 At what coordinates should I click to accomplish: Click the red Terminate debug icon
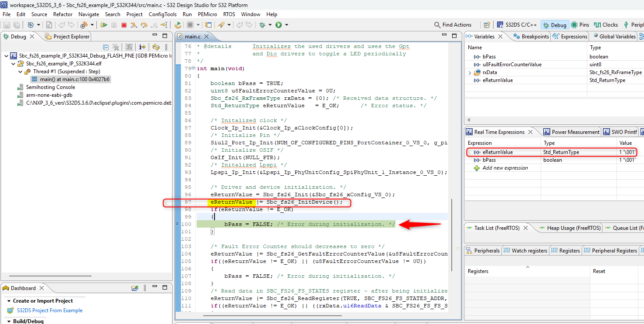123,25
